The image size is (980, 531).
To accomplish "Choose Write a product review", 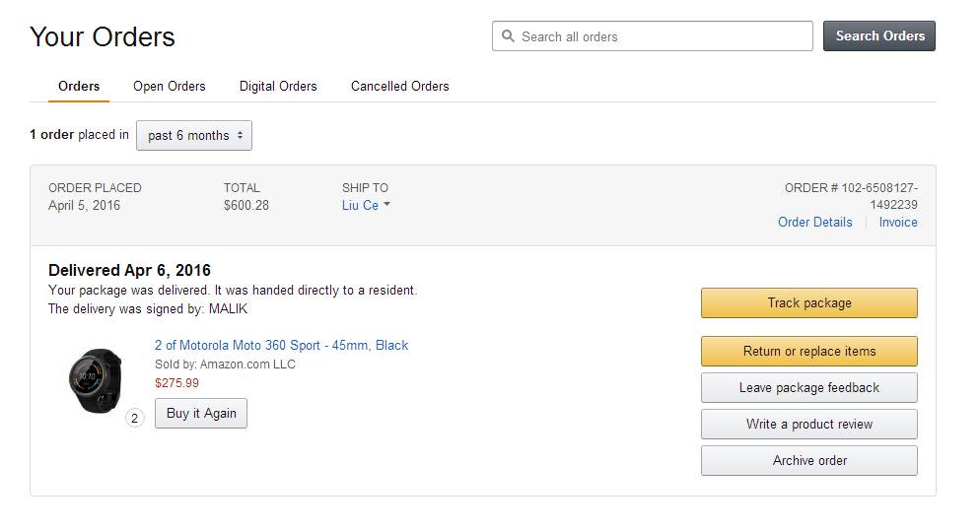I will 808,425.
